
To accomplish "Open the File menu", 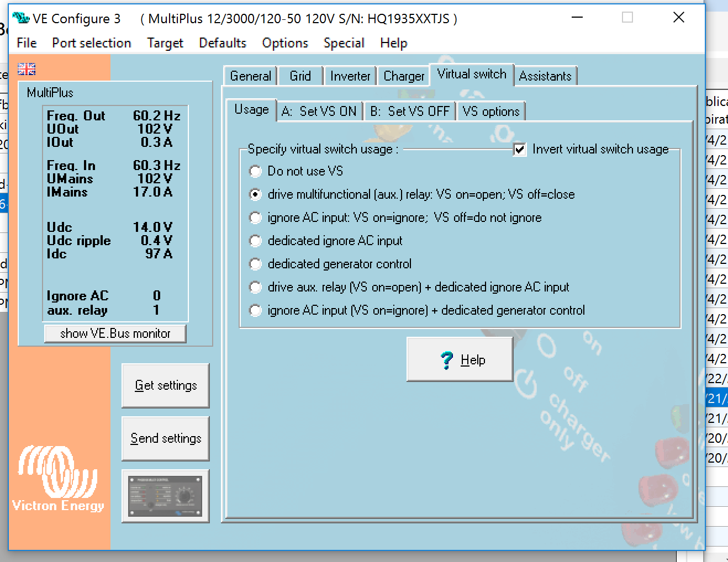I will (27, 43).
